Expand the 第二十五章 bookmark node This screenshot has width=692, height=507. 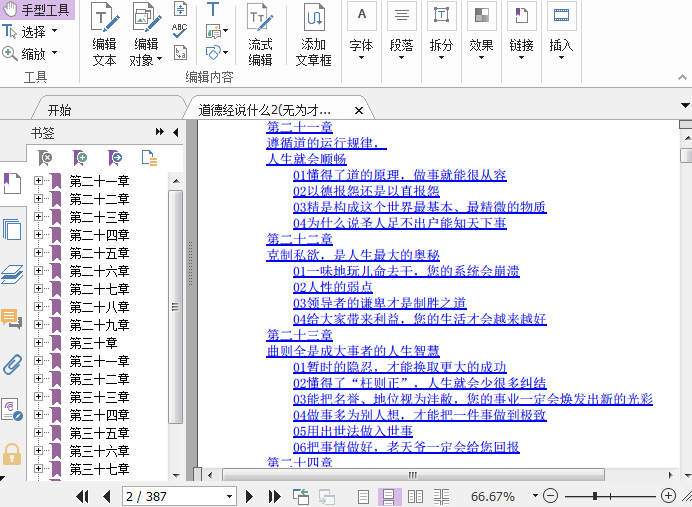tap(38, 252)
